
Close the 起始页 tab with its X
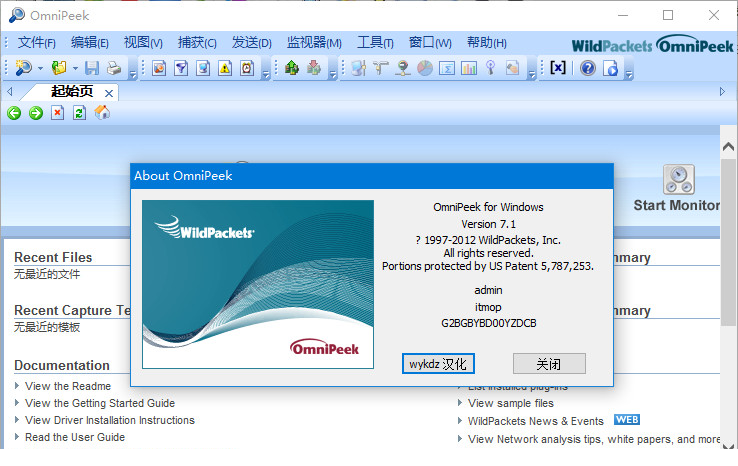[109, 93]
